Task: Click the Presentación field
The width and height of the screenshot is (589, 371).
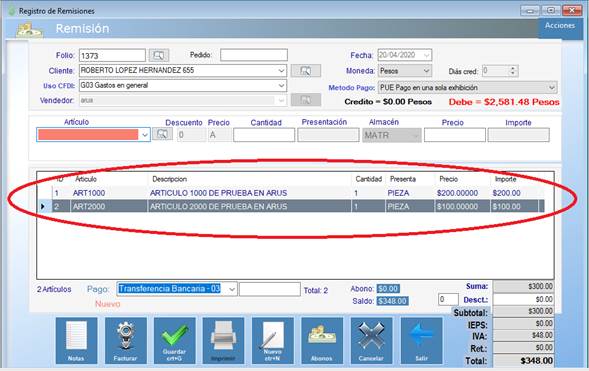Action: click(x=328, y=135)
